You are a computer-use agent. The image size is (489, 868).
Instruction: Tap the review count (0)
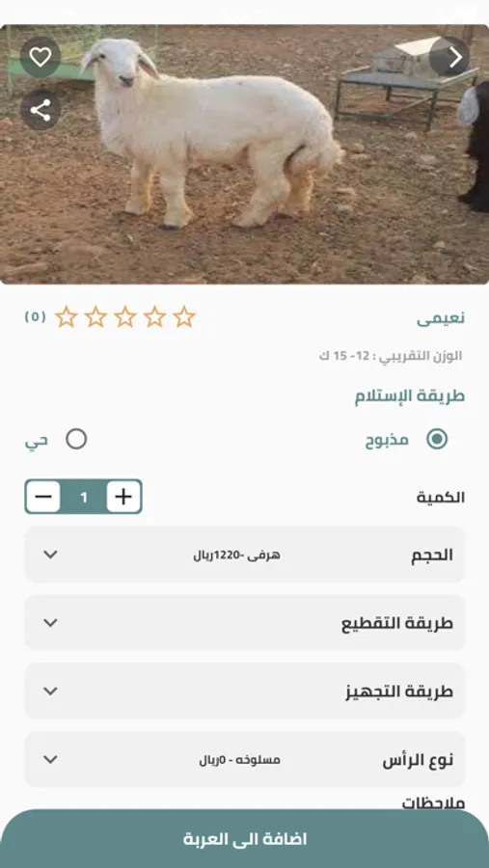(x=35, y=316)
